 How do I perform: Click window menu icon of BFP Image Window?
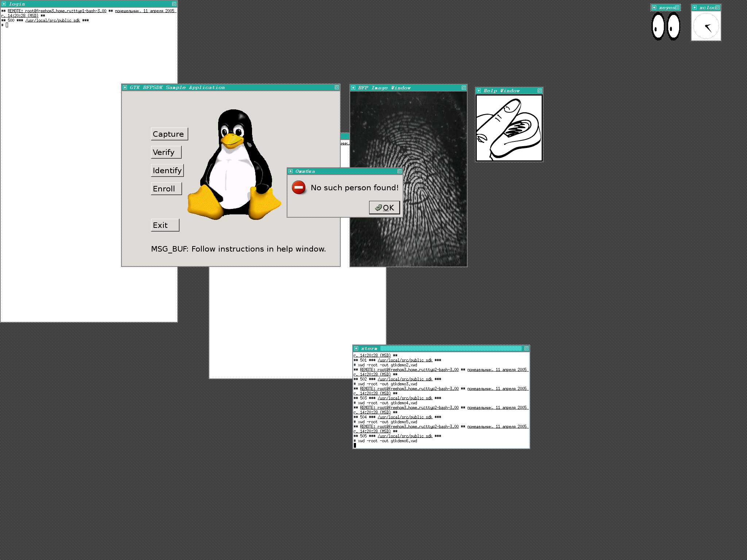[x=353, y=88]
